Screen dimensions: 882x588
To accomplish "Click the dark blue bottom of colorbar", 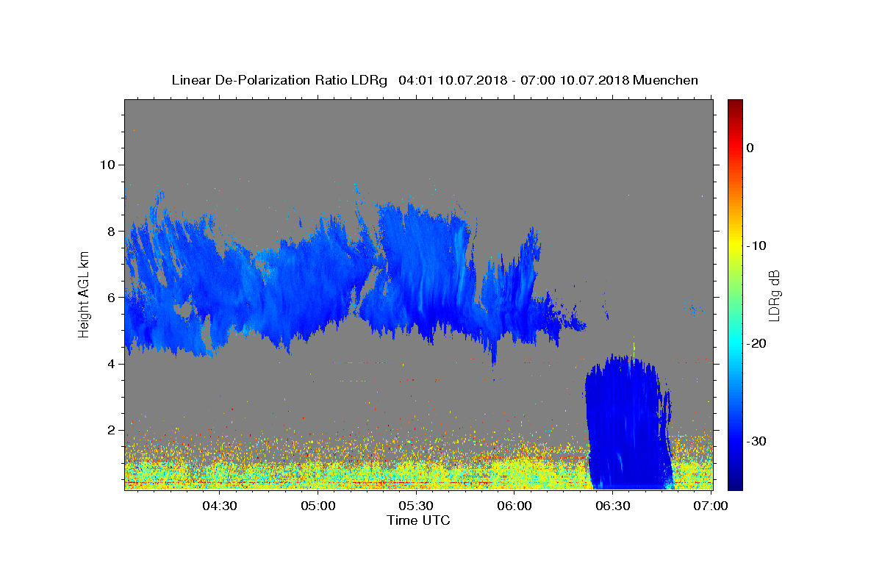I will click(735, 484).
